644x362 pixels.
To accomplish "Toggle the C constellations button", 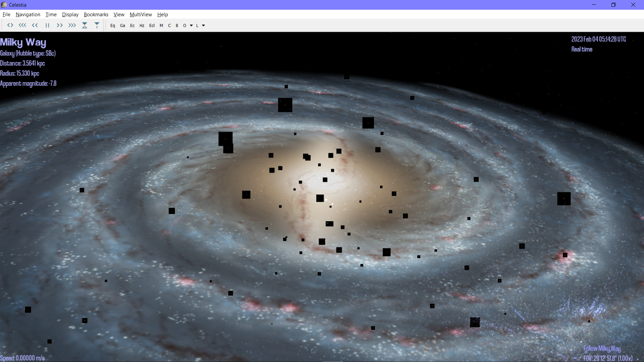I will [169, 25].
